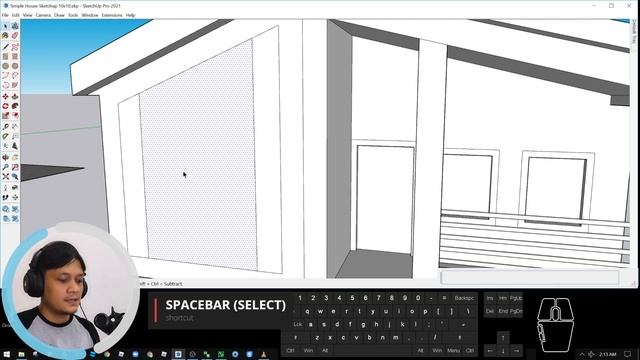Image resolution: width=640 pixels, height=360 pixels.
Task: Select the Rotated Rectangle tool
Action: coord(15,56)
